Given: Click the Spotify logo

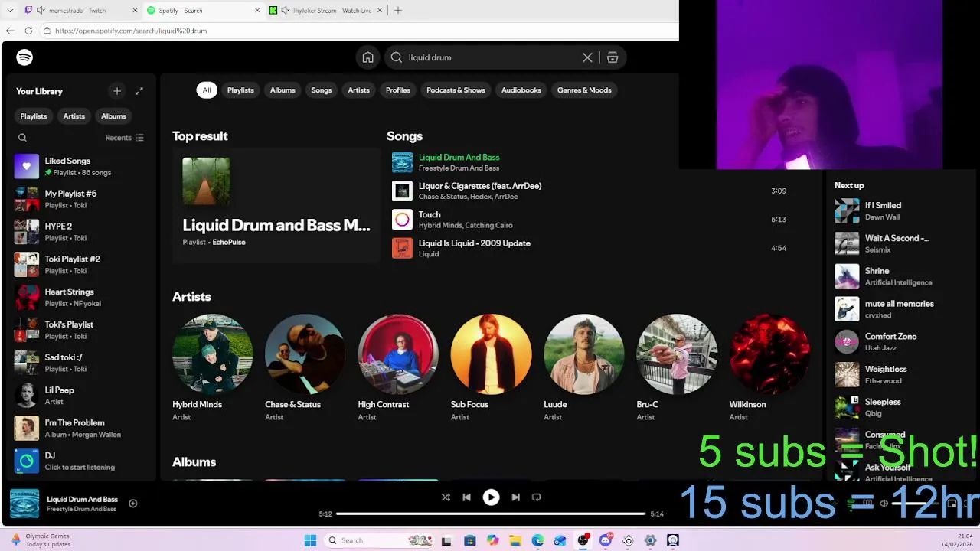Looking at the screenshot, I should coord(24,57).
